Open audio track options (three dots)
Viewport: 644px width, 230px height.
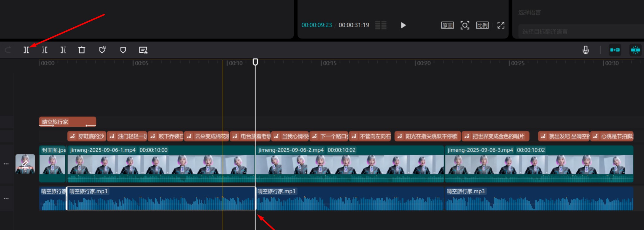click(6, 198)
